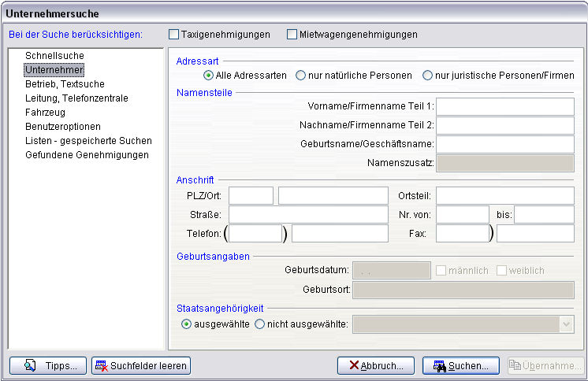The height and width of the screenshot is (381, 588).
Task: Focus the Straße input field
Action: coord(308,214)
